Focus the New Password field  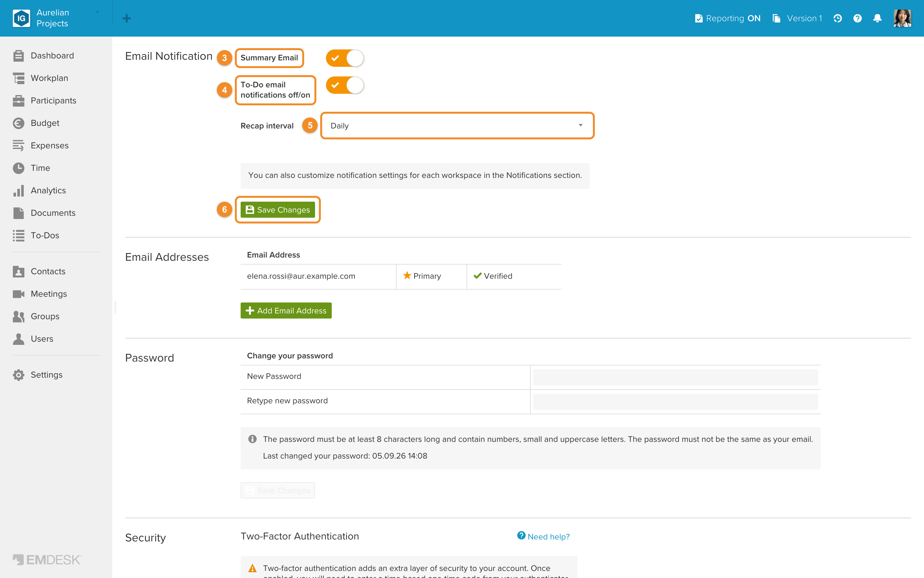(x=675, y=377)
